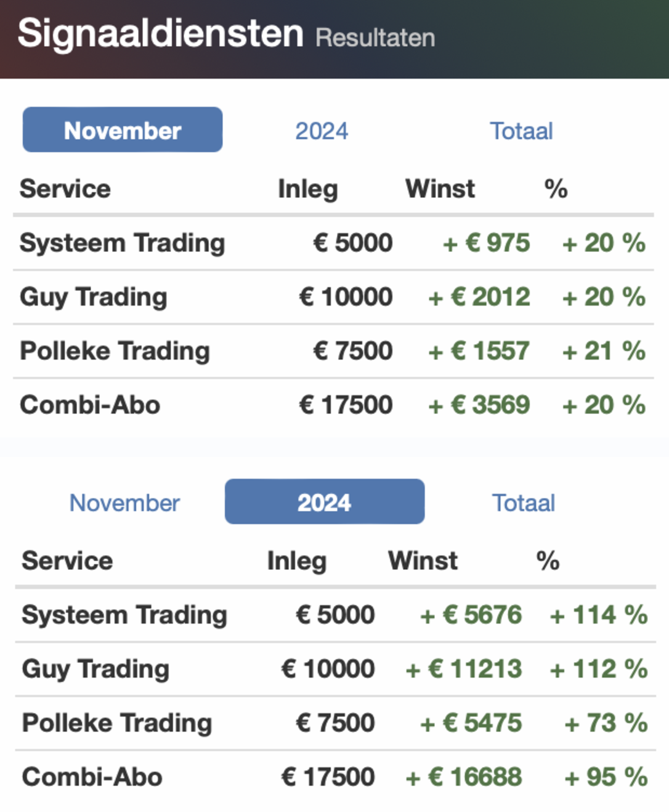This screenshot has height=812, width=669.
Task: Select Guy Trading row with € 2012 profit
Action: pyautogui.click(x=333, y=297)
